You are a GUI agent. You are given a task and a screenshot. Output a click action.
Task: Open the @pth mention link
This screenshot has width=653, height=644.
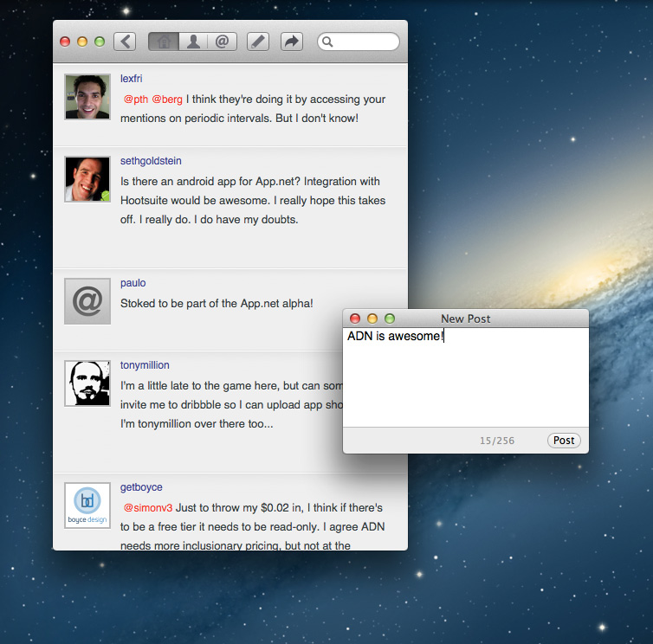tap(136, 99)
